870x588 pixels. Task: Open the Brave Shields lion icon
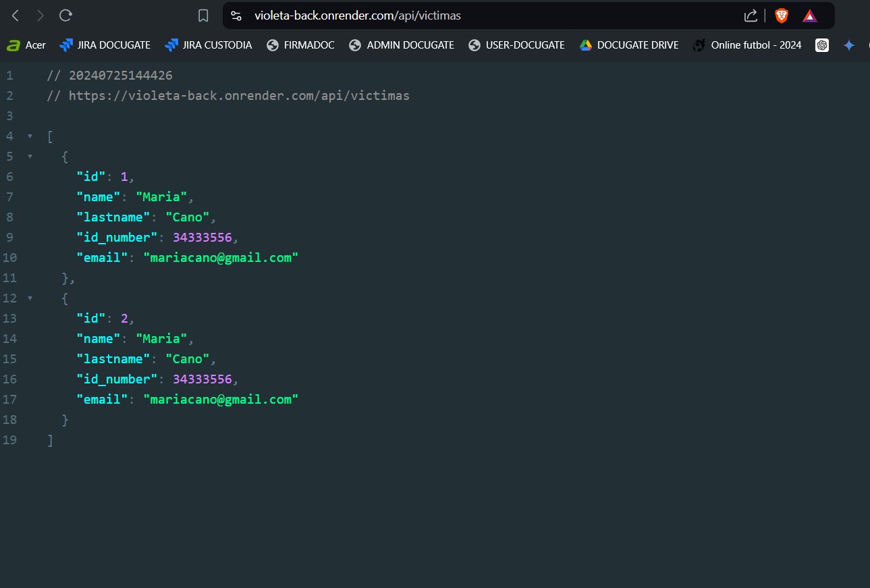tap(782, 16)
